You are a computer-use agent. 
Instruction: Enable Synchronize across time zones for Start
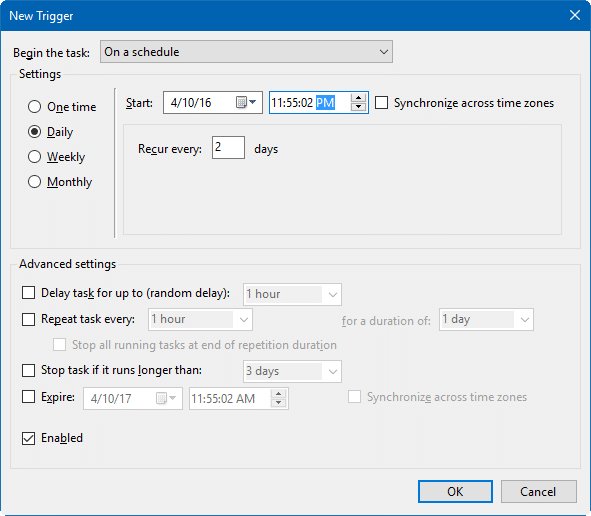381,103
